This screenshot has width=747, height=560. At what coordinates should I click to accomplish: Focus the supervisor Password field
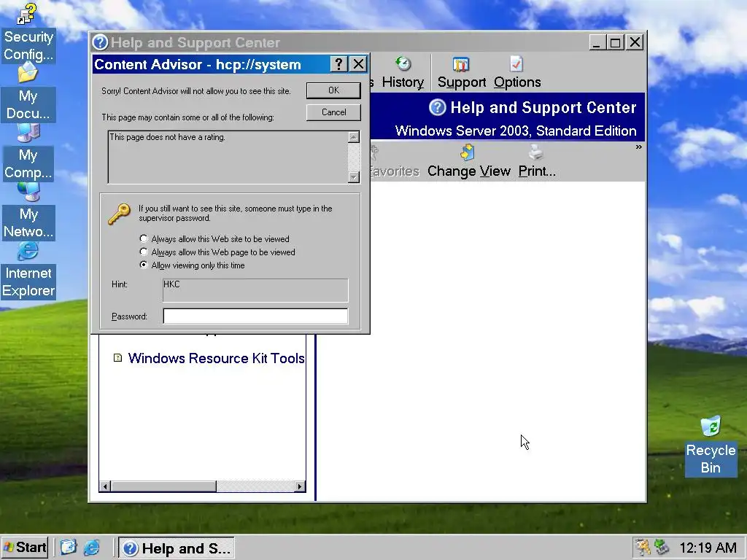click(255, 316)
